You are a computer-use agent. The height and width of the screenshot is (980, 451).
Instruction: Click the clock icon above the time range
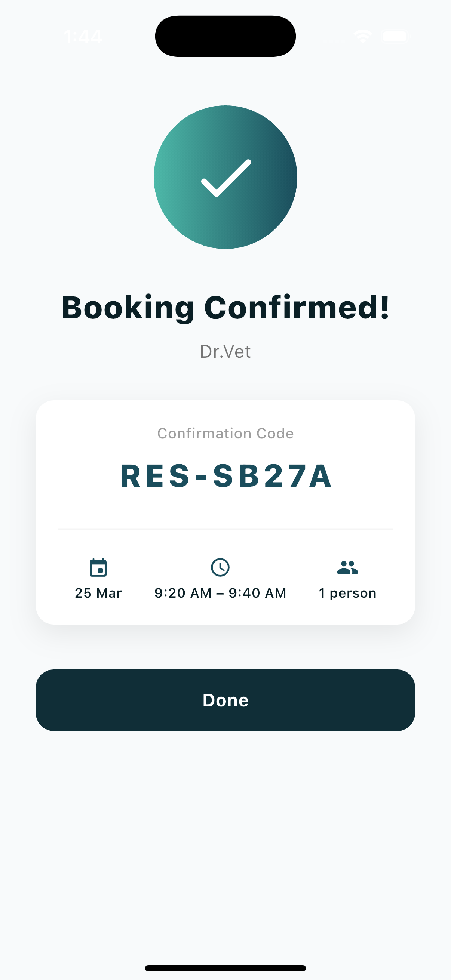pos(220,568)
